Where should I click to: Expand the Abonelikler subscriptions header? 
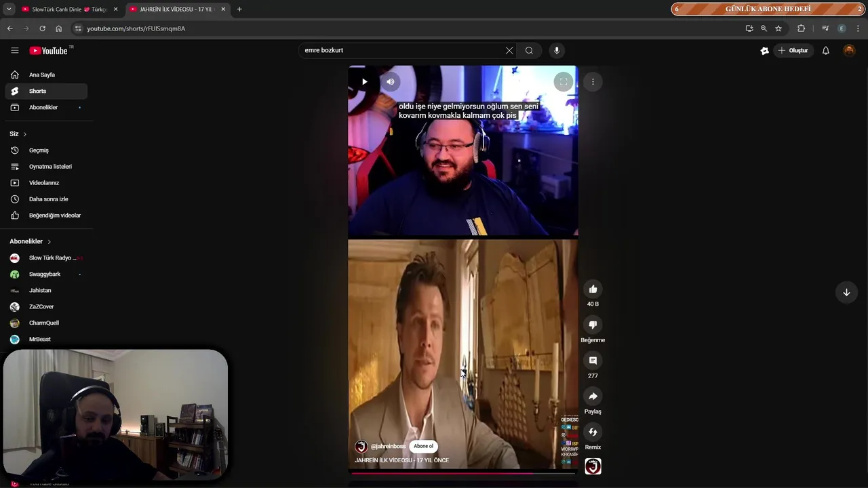31,241
